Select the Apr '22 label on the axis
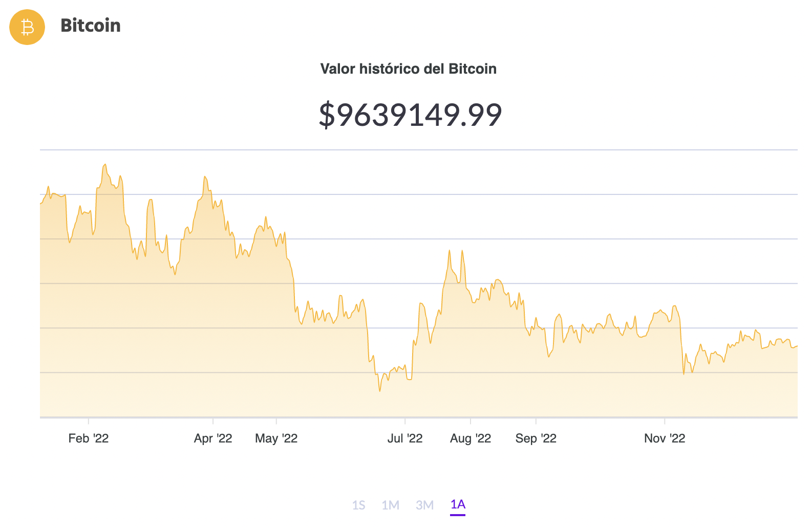This screenshot has height=532, width=811. tap(214, 438)
